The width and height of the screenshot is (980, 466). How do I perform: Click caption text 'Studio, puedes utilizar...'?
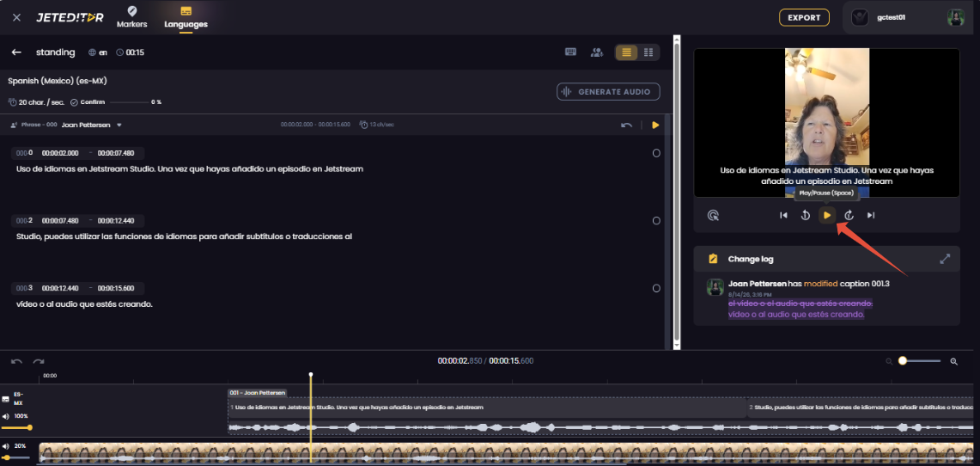184,236
